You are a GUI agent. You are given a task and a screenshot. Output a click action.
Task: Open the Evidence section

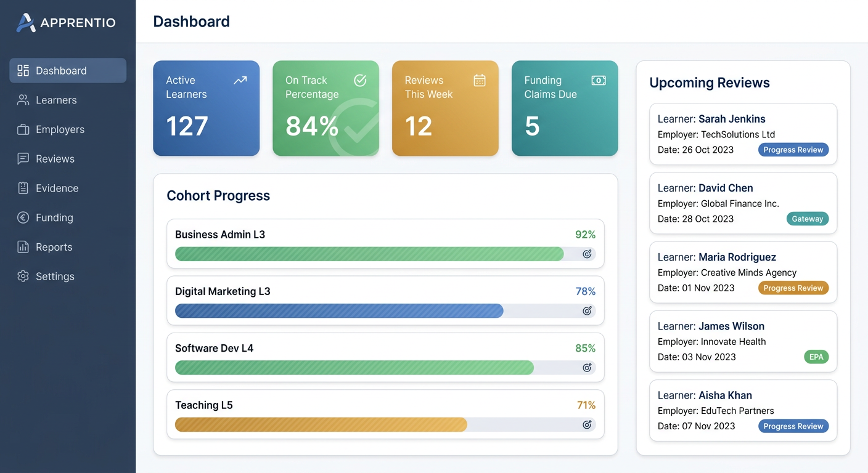[68, 188]
